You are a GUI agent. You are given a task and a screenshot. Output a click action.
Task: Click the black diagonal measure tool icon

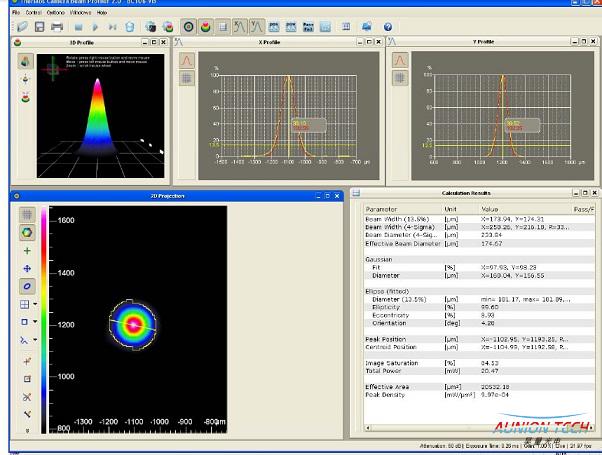tap(27, 414)
